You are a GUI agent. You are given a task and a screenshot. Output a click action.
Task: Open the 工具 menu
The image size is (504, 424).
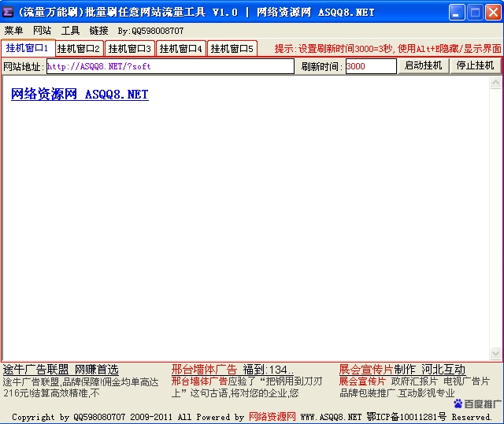(x=70, y=31)
